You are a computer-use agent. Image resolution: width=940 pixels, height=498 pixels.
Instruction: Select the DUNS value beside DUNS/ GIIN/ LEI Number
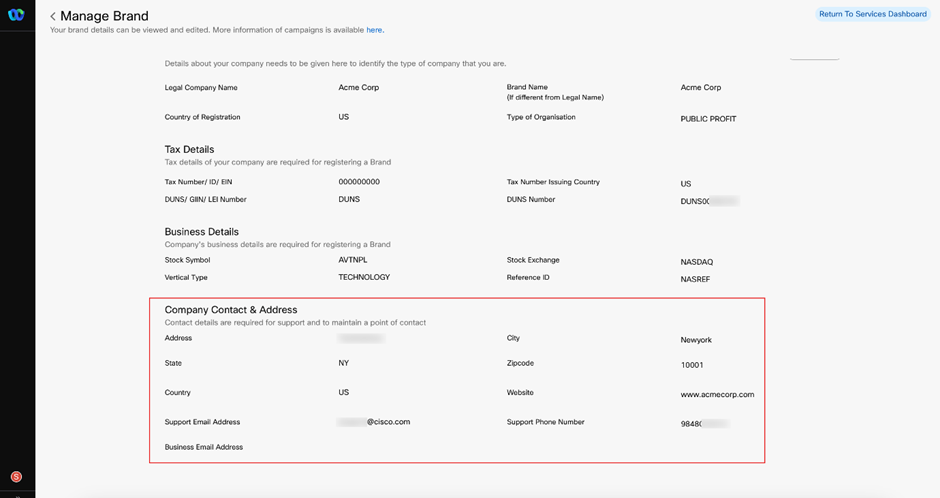click(349, 199)
